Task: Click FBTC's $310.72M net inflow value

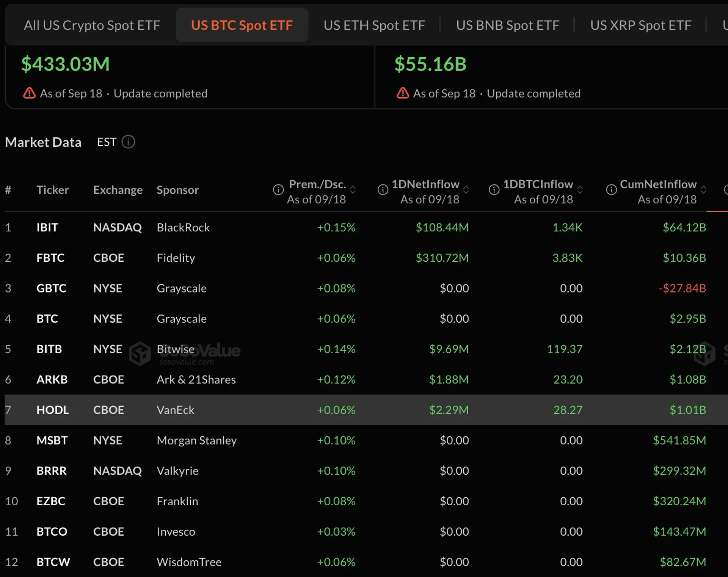Action: [442, 258]
